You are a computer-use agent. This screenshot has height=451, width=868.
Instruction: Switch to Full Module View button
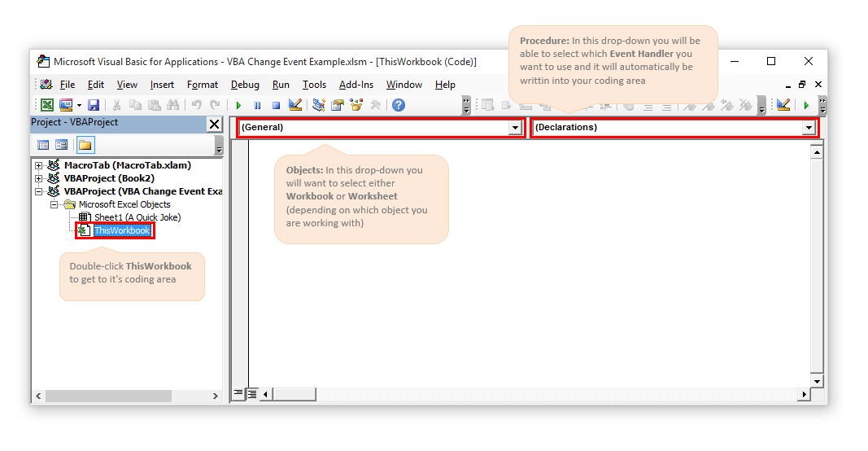coord(252,394)
